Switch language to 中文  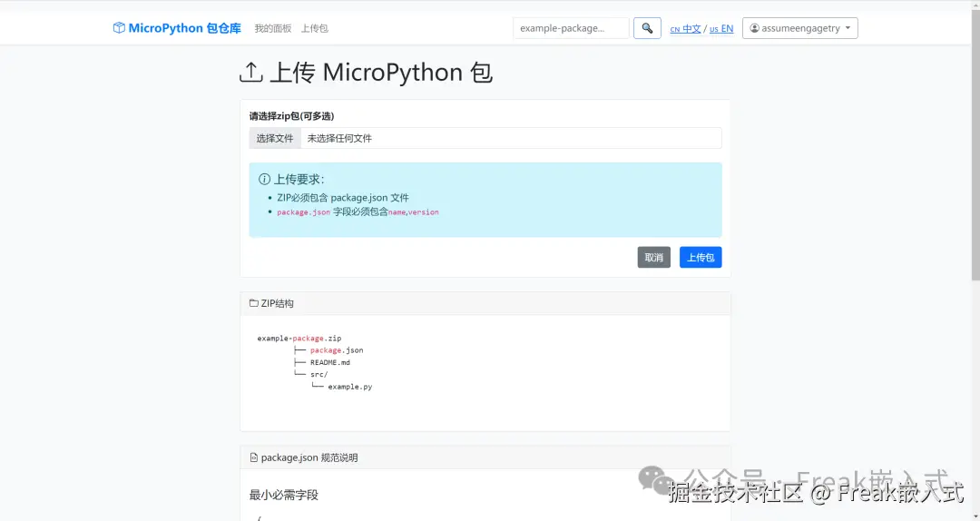[685, 28]
